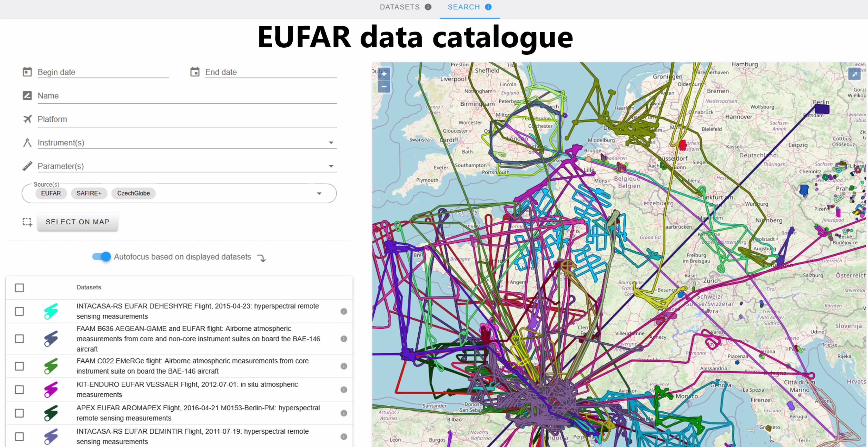Screen dimensions: 868x447
Task: Click the Begin date calendar icon
Action: (x=27, y=72)
